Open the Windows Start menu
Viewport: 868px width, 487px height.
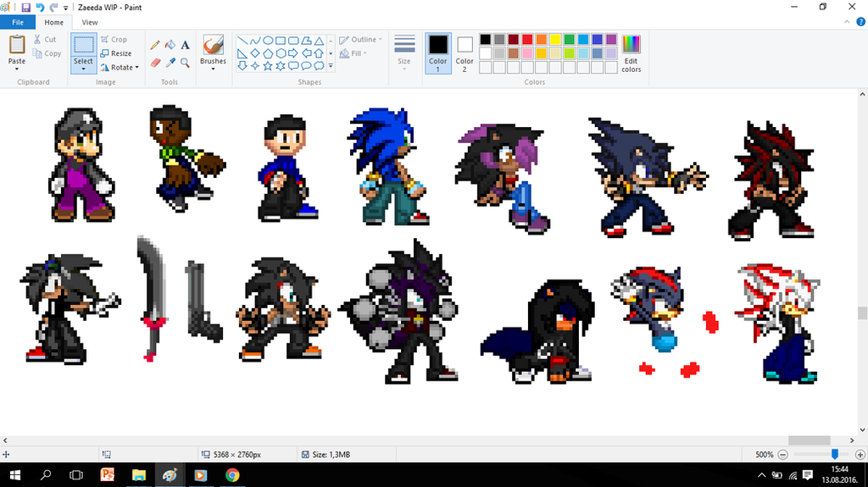15,475
